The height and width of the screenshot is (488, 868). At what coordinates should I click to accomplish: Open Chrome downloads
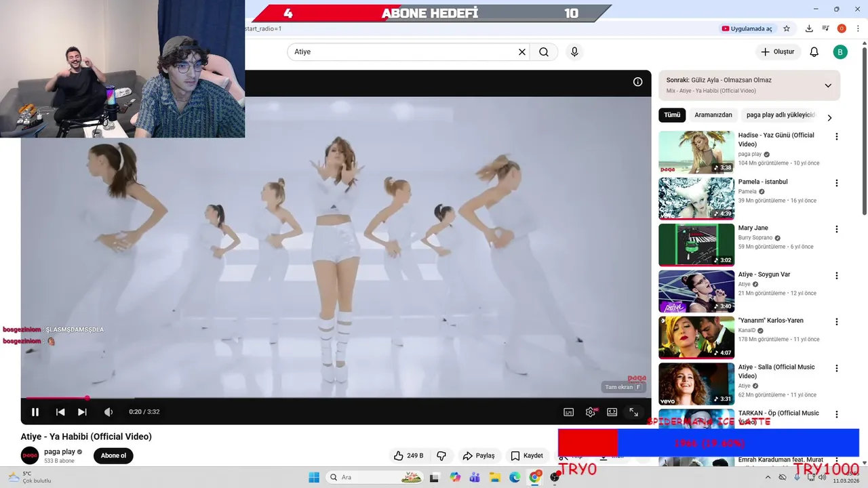point(809,28)
